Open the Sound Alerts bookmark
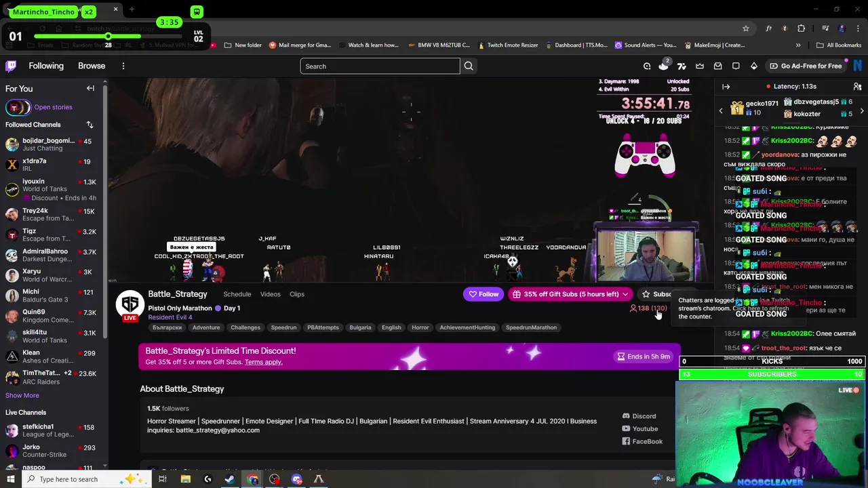 (x=646, y=45)
